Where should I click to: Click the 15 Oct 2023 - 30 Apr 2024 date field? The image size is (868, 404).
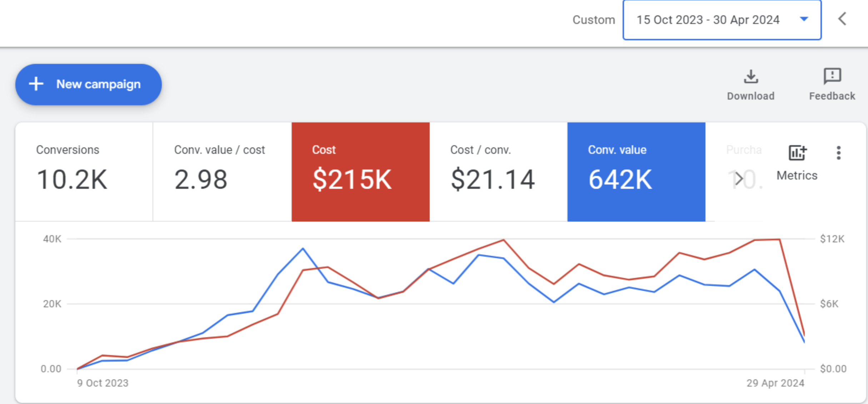[708, 20]
